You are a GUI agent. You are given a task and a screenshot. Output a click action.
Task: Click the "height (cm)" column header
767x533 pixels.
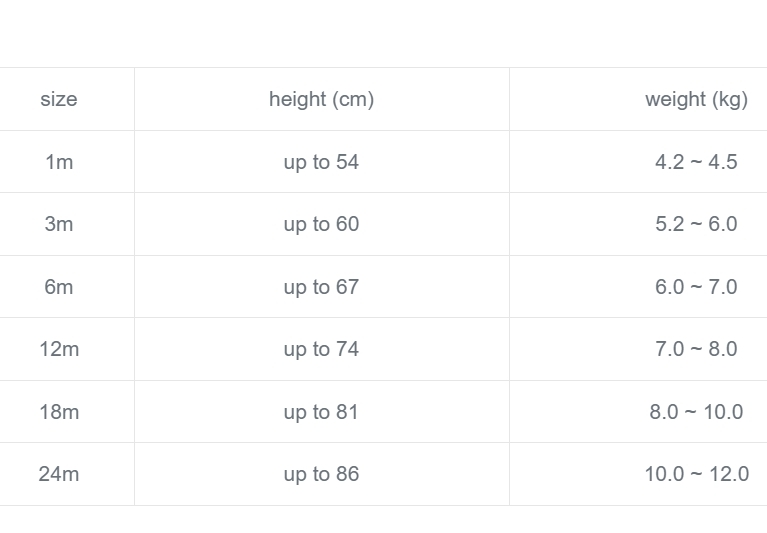coord(321,99)
